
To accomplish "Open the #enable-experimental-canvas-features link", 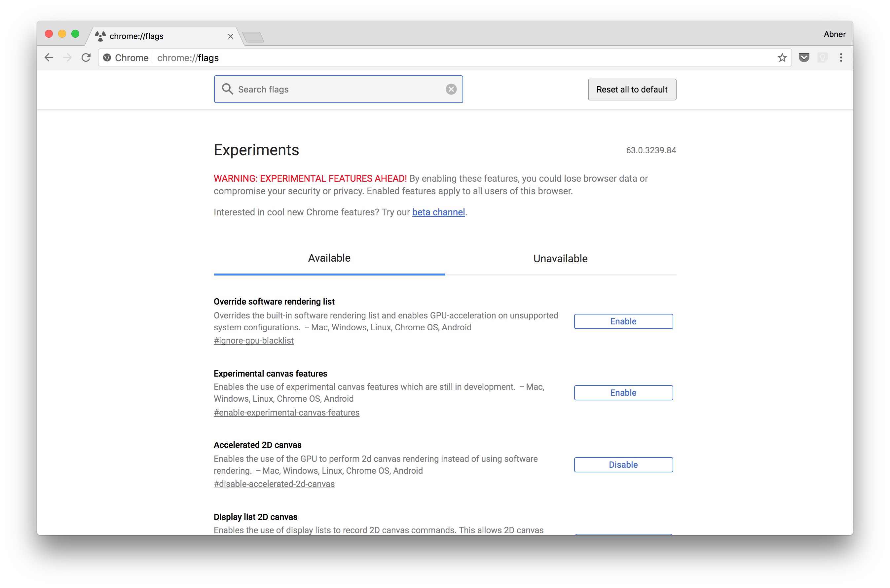I will click(286, 412).
